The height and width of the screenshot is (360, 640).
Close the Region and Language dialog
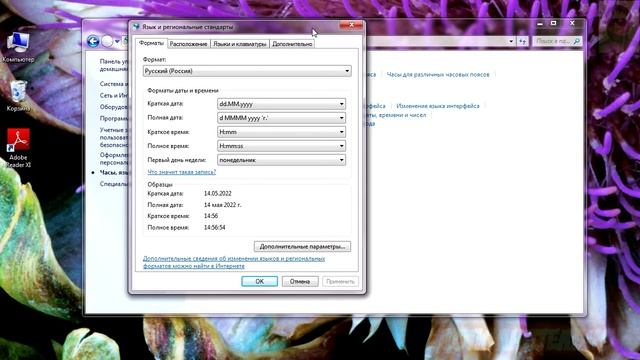351,25
